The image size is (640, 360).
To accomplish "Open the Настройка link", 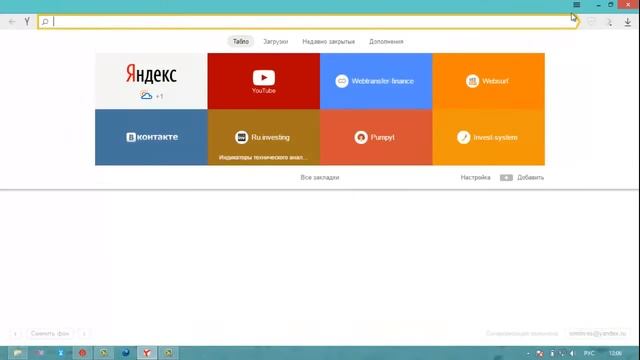I will pyautogui.click(x=476, y=178).
